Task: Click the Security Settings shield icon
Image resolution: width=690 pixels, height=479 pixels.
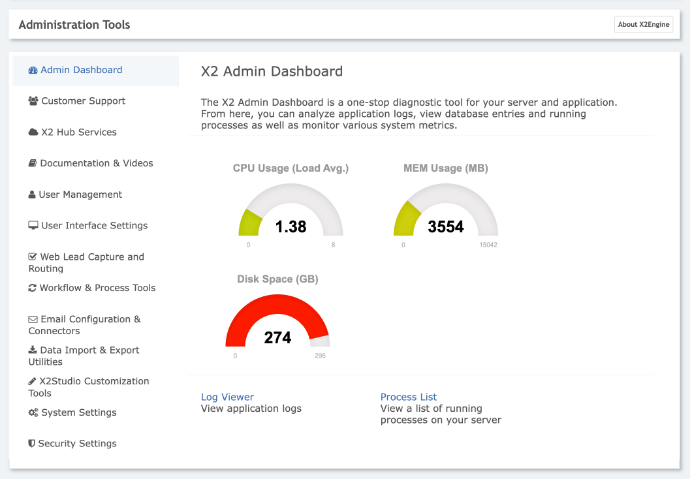Action: pyautogui.click(x=32, y=444)
